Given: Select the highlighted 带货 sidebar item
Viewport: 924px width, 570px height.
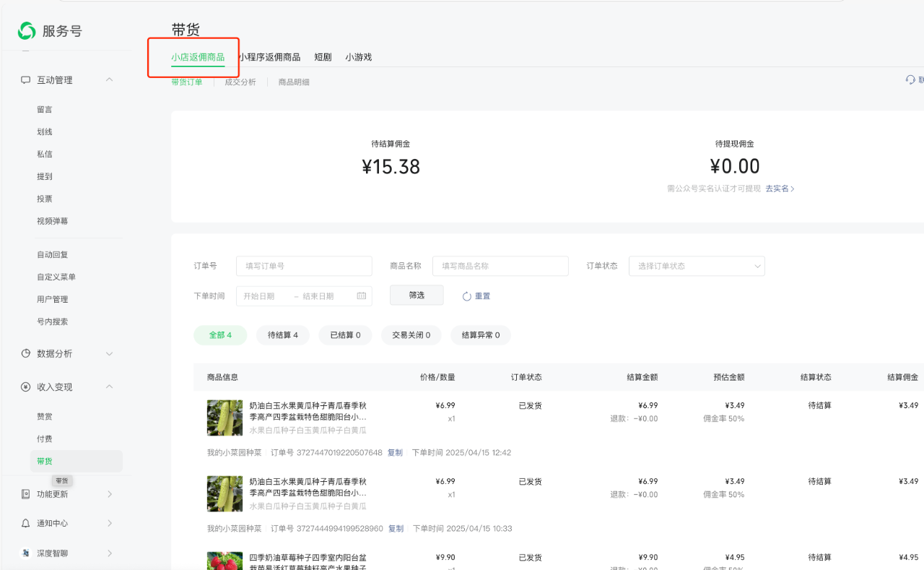Looking at the screenshot, I should pos(77,462).
